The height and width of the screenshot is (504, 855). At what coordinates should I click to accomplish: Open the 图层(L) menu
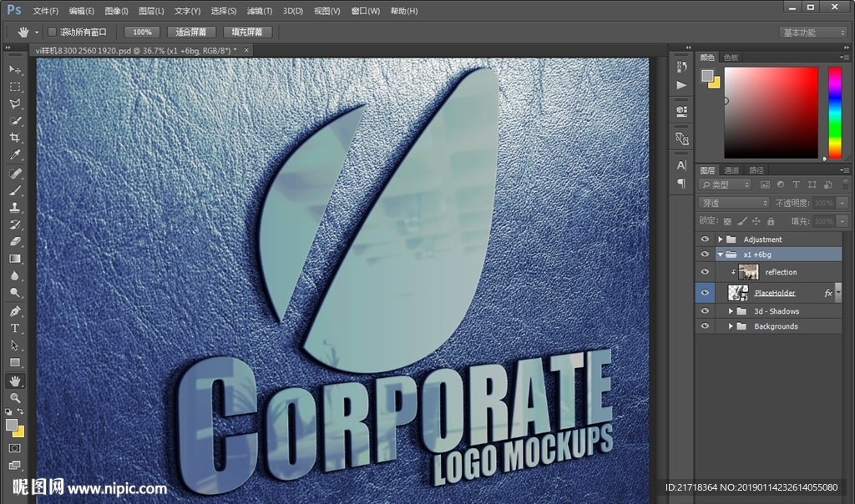[151, 11]
